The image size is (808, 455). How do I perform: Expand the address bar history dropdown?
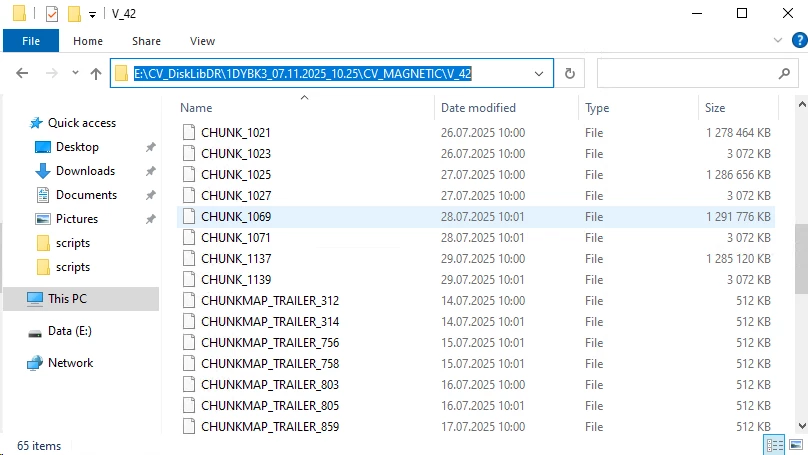(539, 73)
